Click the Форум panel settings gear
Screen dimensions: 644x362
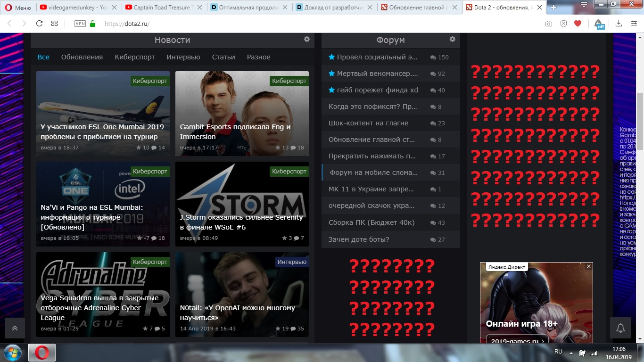coord(453,40)
